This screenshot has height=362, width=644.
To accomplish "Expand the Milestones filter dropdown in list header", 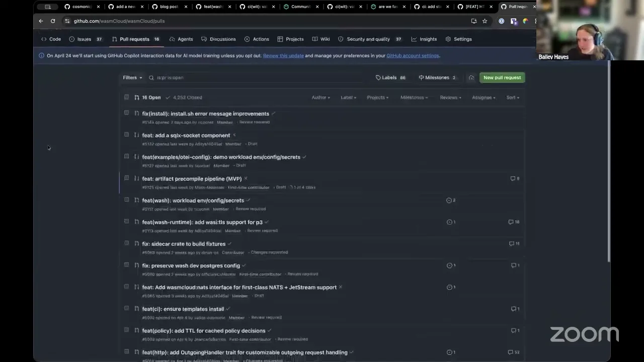I will (x=414, y=98).
